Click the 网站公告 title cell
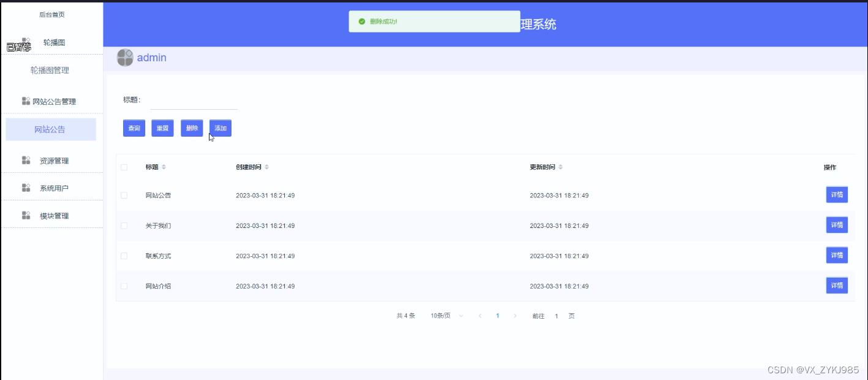This screenshot has width=868, height=380. click(x=158, y=196)
